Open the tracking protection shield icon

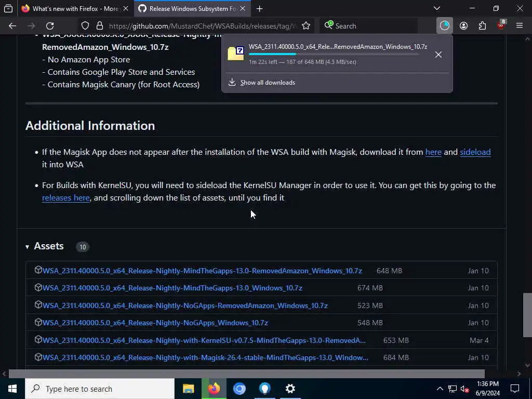(85, 26)
